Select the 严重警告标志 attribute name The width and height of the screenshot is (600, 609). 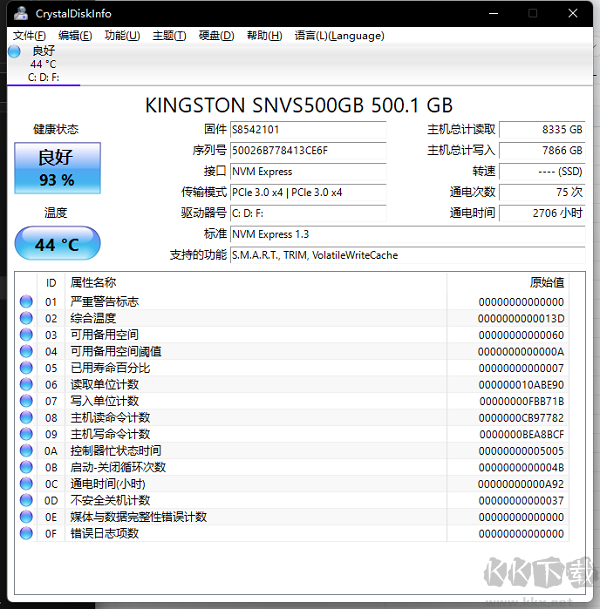[104, 301]
